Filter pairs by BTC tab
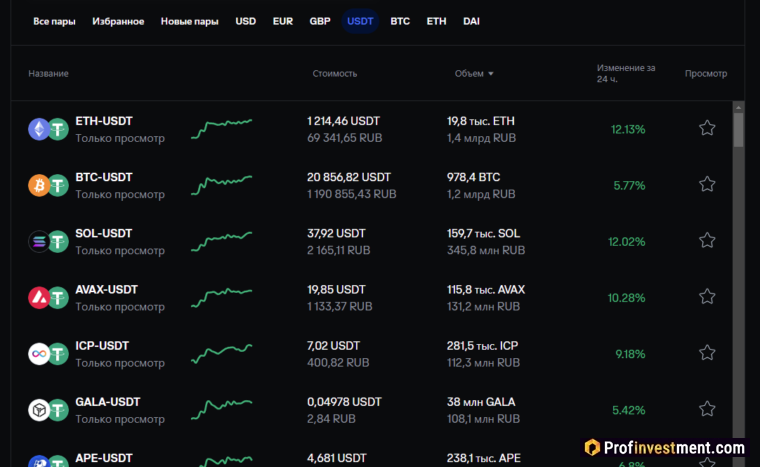This screenshot has width=760, height=467. (x=400, y=21)
